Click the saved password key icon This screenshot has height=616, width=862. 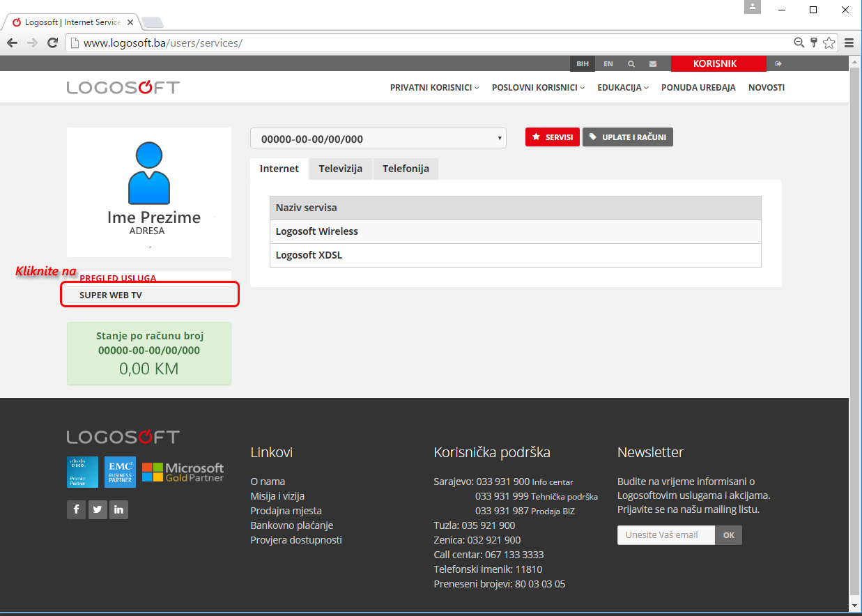[x=814, y=43]
